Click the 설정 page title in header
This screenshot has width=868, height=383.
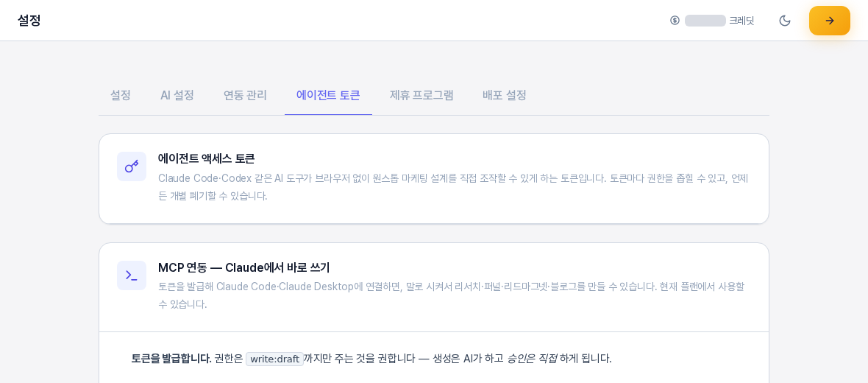point(29,21)
